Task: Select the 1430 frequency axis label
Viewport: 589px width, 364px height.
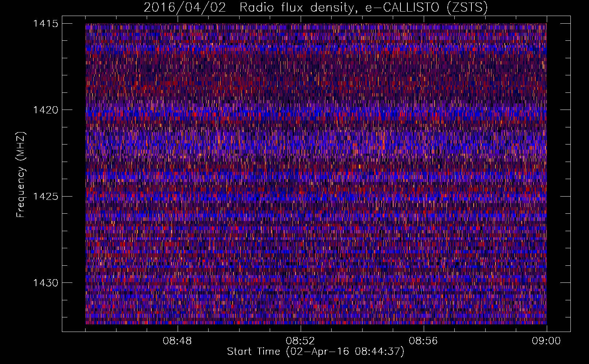Action: click(x=46, y=283)
